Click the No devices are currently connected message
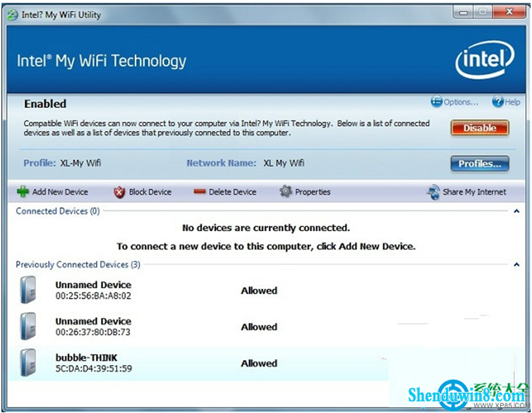Viewport: 532px width, 413px height. 266,228
